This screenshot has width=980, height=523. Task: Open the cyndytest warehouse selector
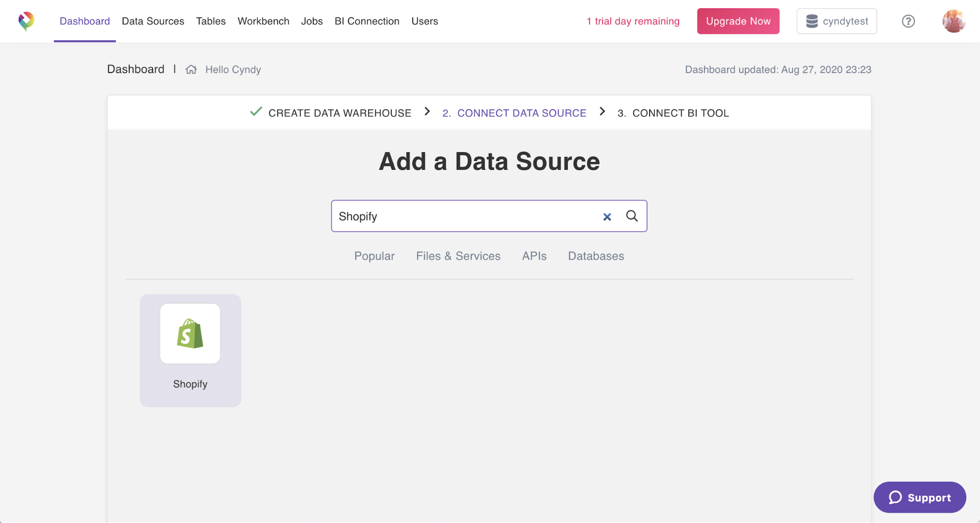coord(836,21)
